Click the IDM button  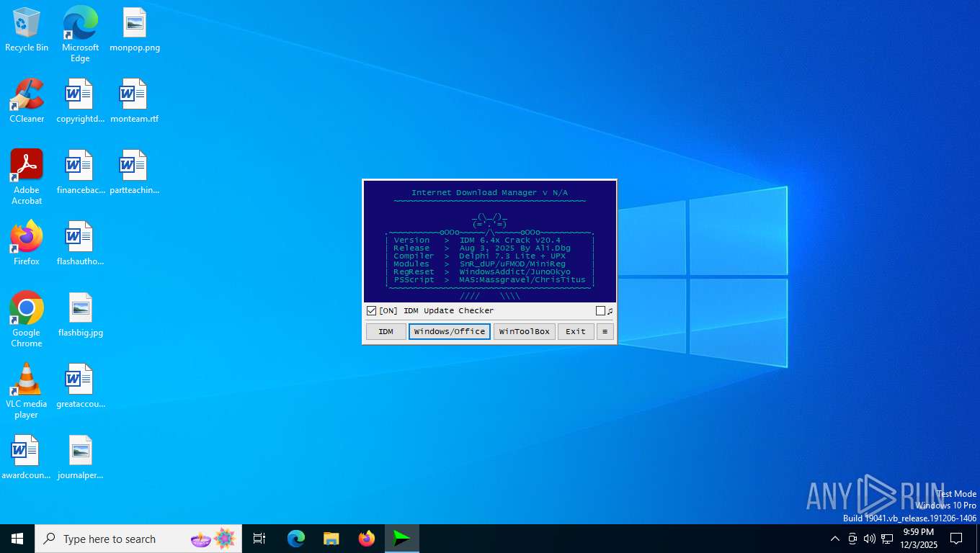[x=386, y=332]
